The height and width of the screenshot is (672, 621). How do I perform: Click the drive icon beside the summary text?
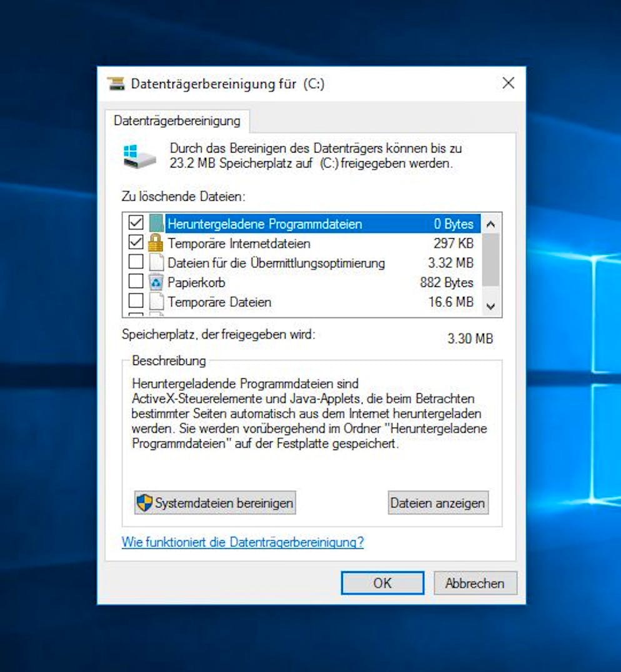pos(139,156)
